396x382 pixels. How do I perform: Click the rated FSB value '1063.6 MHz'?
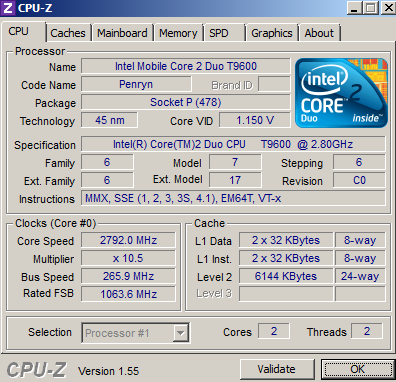(128, 294)
